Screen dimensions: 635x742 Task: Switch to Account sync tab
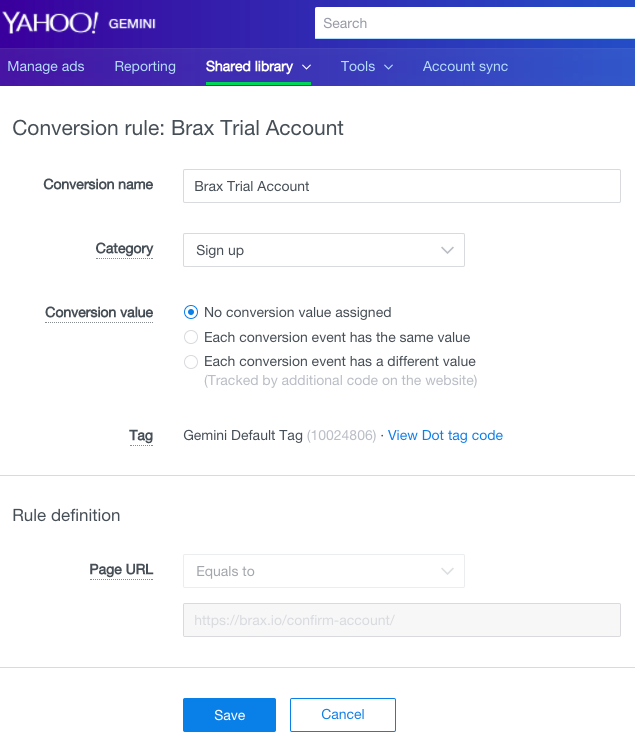pos(465,67)
